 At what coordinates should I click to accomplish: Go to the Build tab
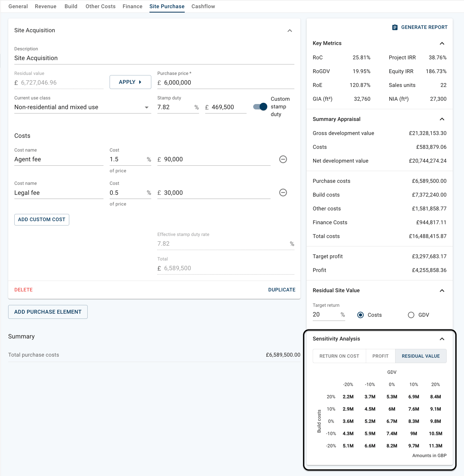(x=71, y=6)
